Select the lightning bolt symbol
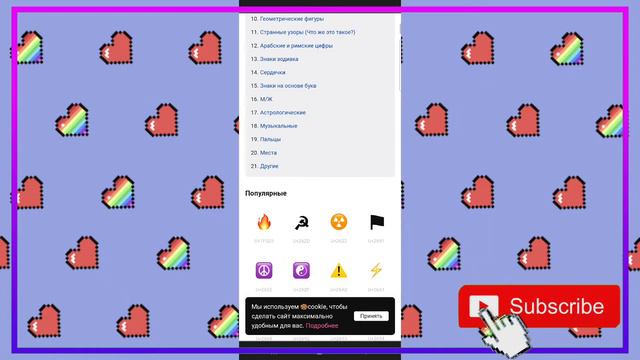The image size is (640, 360). (x=376, y=270)
